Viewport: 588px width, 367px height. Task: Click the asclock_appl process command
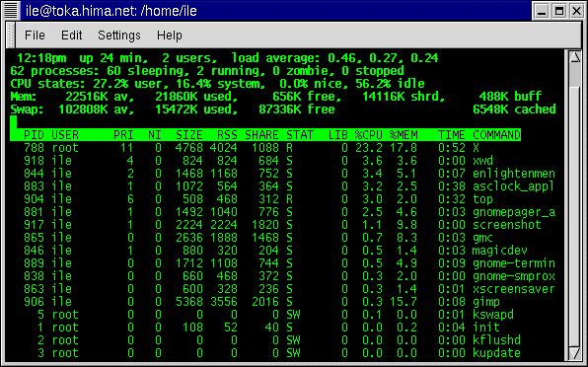pyautogui.click(x=514, y=186)
